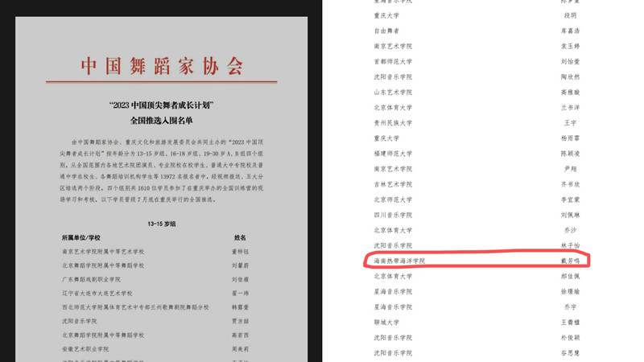Select the 四川音乐学院 entry
The width and height of the screenshot is (644, 362).
pos(393,216)
